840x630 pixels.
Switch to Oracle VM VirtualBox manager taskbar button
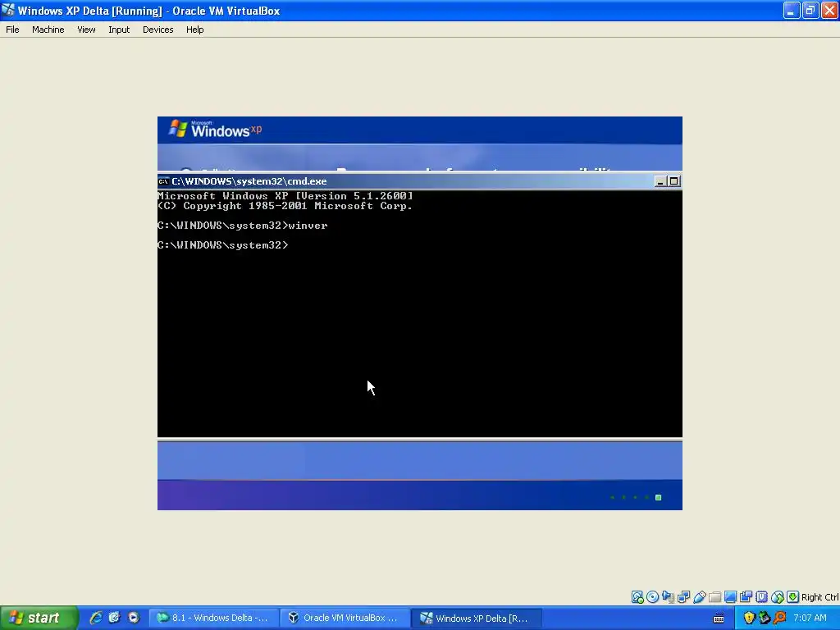point(344,618)
